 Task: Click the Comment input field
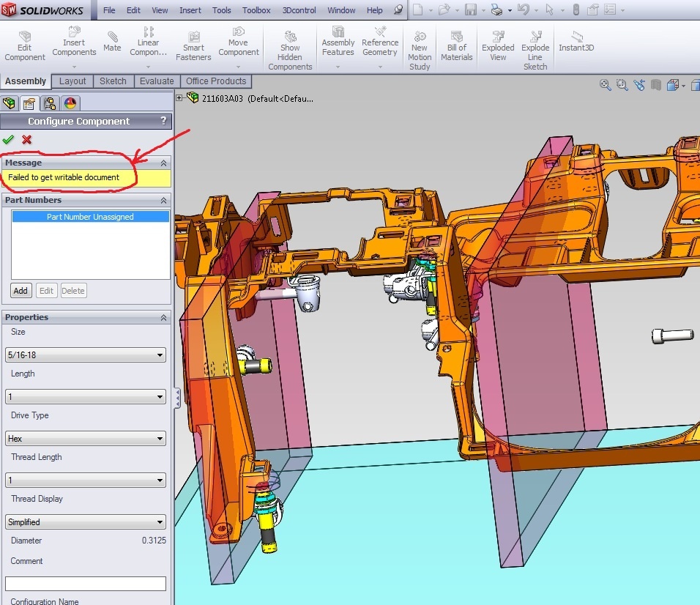tap(86, 583)
